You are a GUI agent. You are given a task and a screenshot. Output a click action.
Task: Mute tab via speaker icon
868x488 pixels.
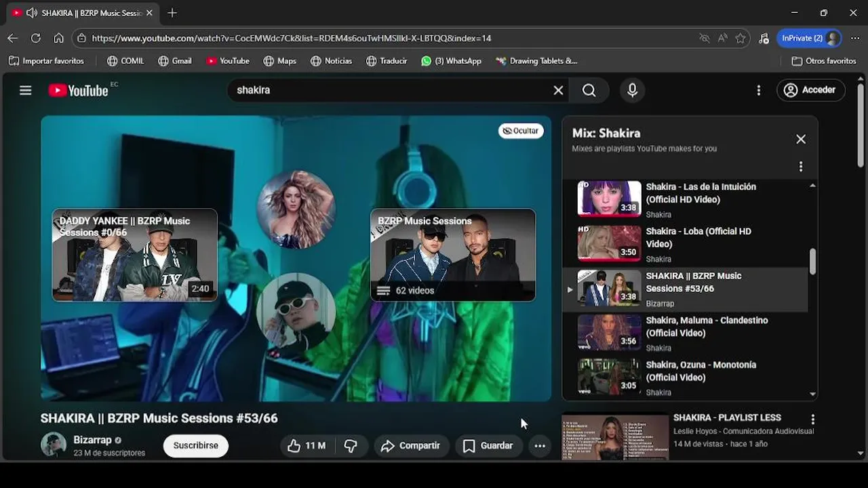[x=31, y=13]
